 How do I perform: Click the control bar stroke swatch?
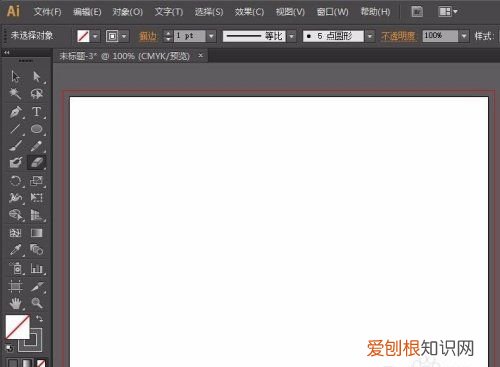(x=112, y=36)
